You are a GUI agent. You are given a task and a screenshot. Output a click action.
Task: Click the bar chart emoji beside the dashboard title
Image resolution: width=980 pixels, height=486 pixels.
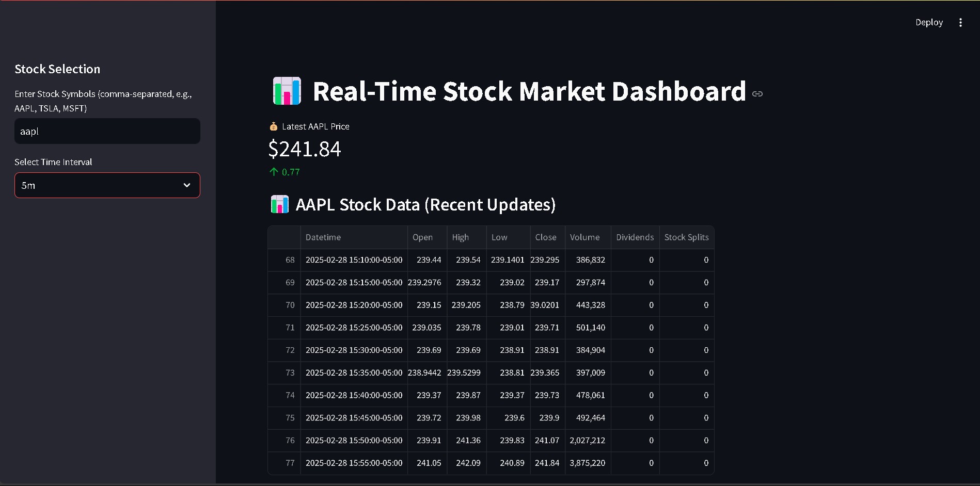(287, 91)
